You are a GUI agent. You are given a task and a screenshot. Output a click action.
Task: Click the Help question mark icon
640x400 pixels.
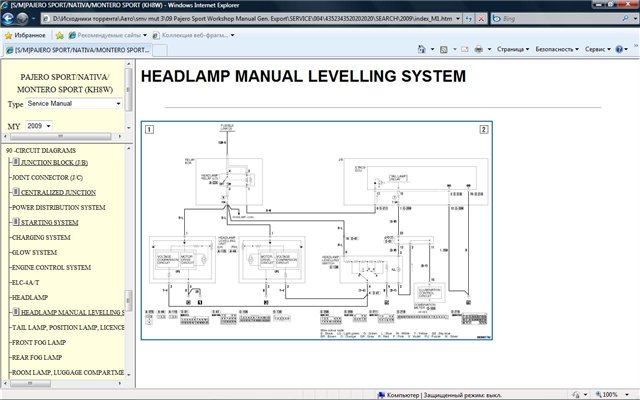point(619,49)
